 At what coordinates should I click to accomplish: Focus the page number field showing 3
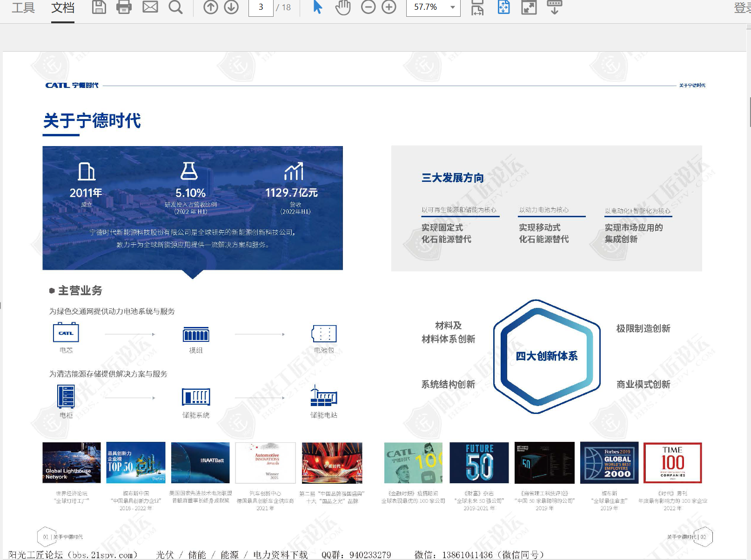[x=261, y=7]
